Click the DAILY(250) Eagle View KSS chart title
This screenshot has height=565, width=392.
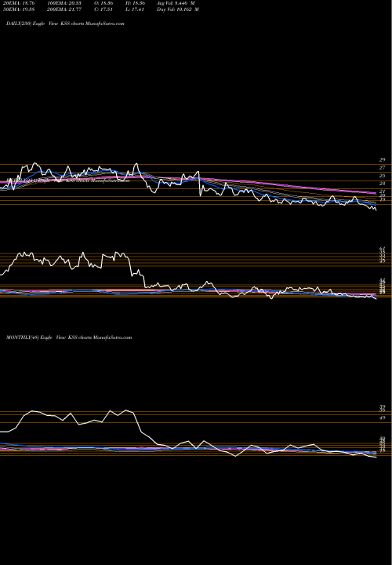[65, 24]
